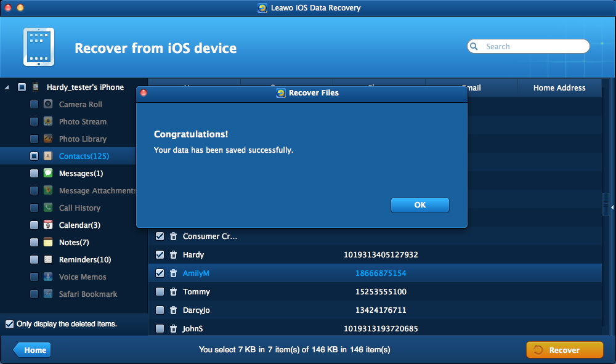This screenshot has width=616, height=364.
Task: Select the Contacts(125) category
Action: (84, 156)
